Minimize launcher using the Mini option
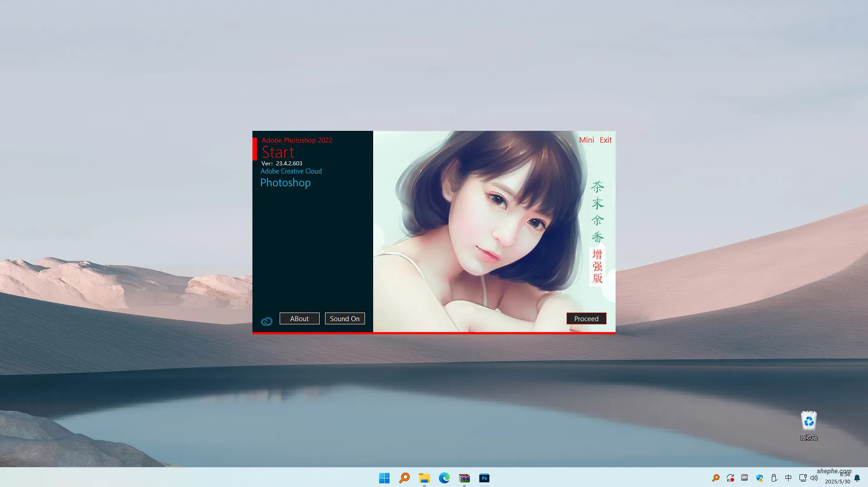This screenshot has height=487, width=868. point(586,140)
